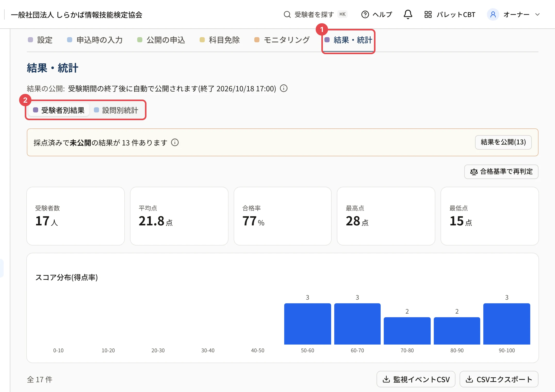Image resolution: width=555 pixels, height=392 pixels.
Task: Click the スコア分布(得点率) chart title
Action: pyautogui.click(x=67, y=277)
